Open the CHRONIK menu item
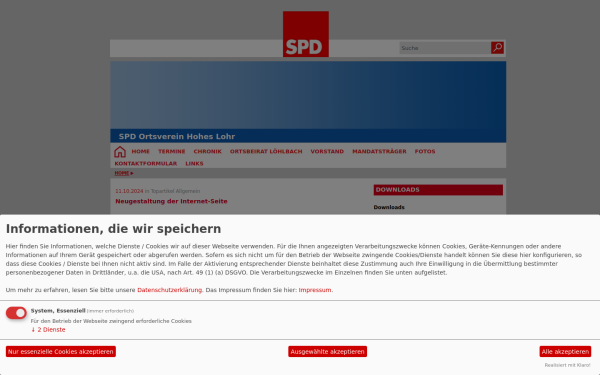This screenshot has height=375, width=600. pos(207,152)
